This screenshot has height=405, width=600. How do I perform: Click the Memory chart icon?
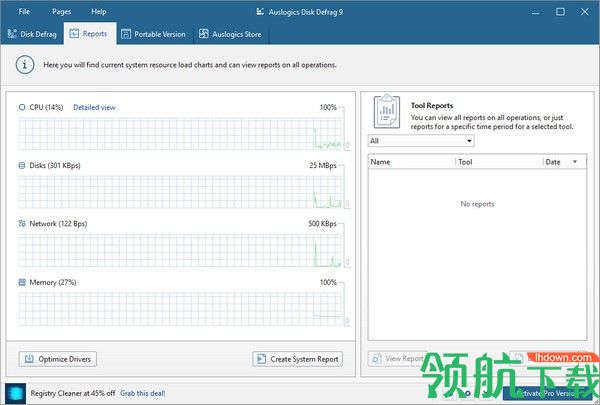point(22,282)
